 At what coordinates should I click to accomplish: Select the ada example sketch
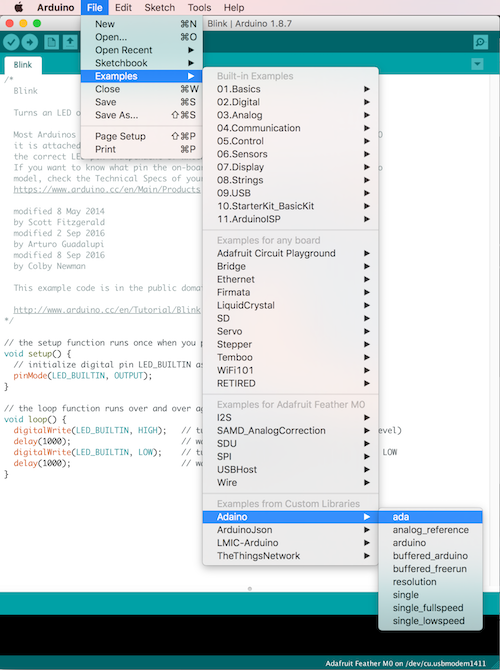(430, 517)
